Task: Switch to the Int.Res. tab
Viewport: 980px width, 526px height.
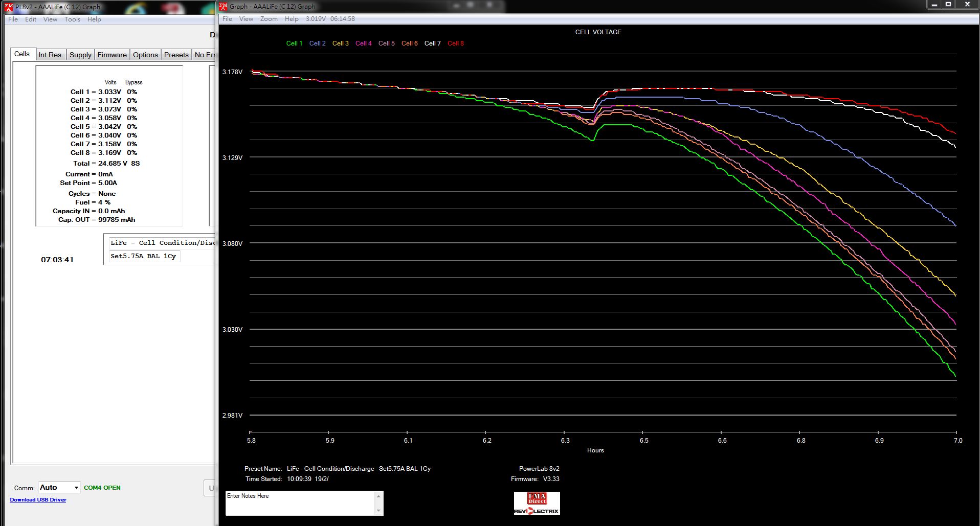Action: (x=51, y=55)
